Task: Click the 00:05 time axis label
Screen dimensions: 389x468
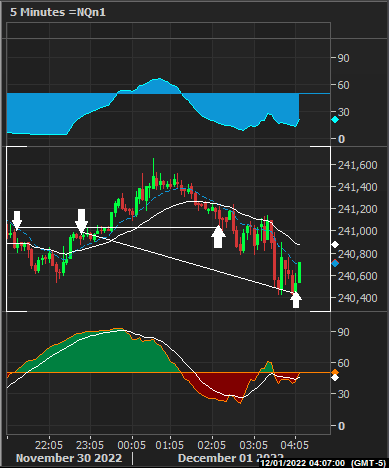Action: [x=132, y=445]
